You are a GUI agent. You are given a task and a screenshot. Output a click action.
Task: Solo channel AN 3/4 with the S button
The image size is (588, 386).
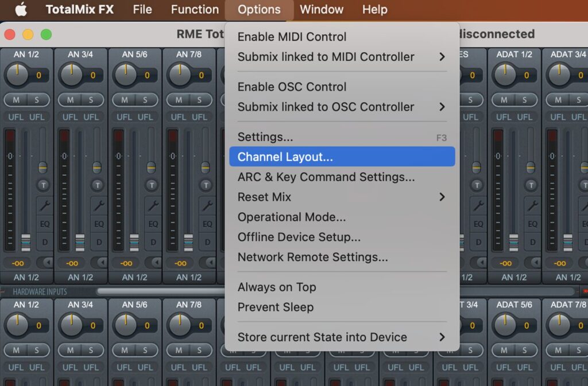[x=91, y=99]
